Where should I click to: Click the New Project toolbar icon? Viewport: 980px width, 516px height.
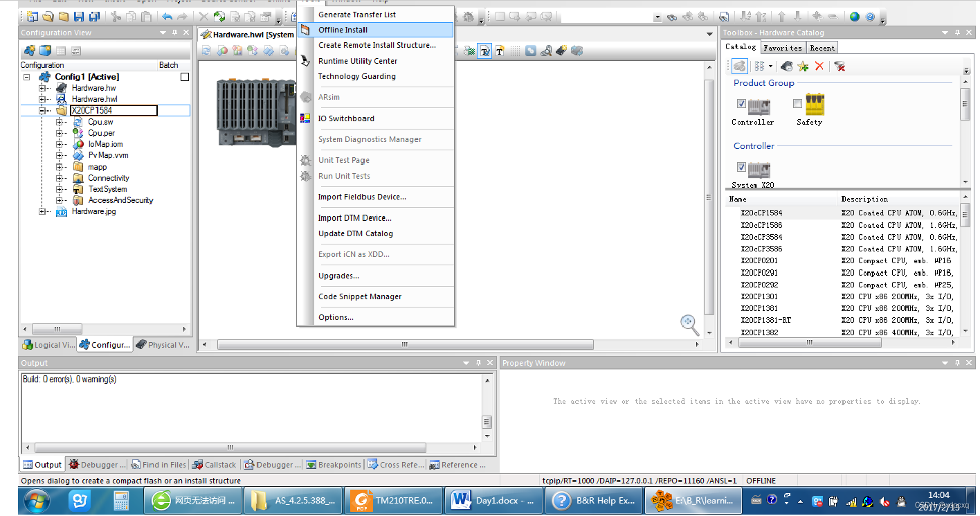click(33, 17)
